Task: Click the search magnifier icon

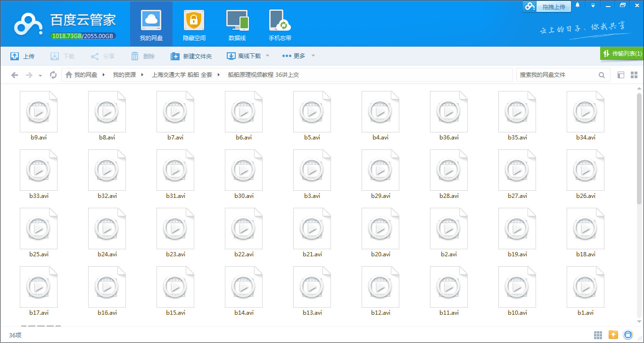Action: [x=602, y=75]
